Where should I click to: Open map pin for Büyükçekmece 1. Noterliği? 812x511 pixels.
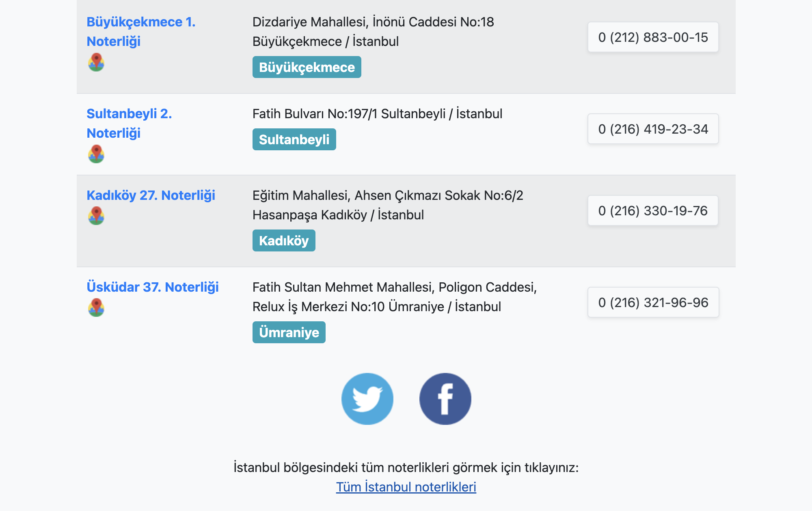coord(96,62)
